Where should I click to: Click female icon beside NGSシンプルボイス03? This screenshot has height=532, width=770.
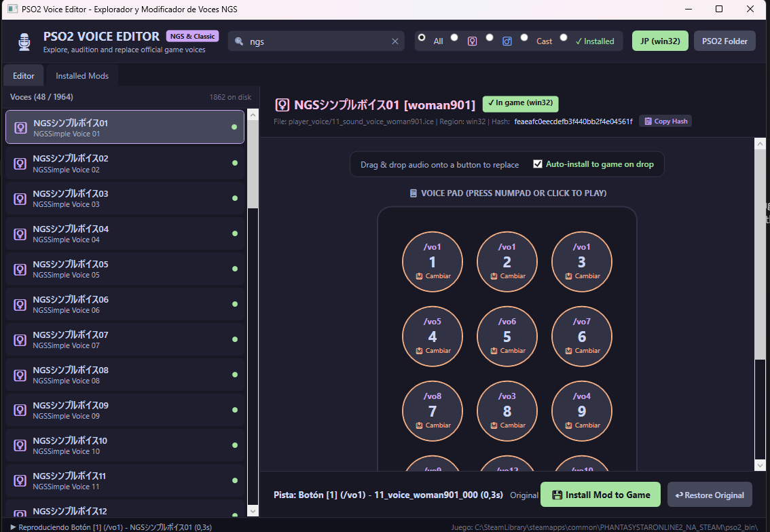[x=20, y=199]
